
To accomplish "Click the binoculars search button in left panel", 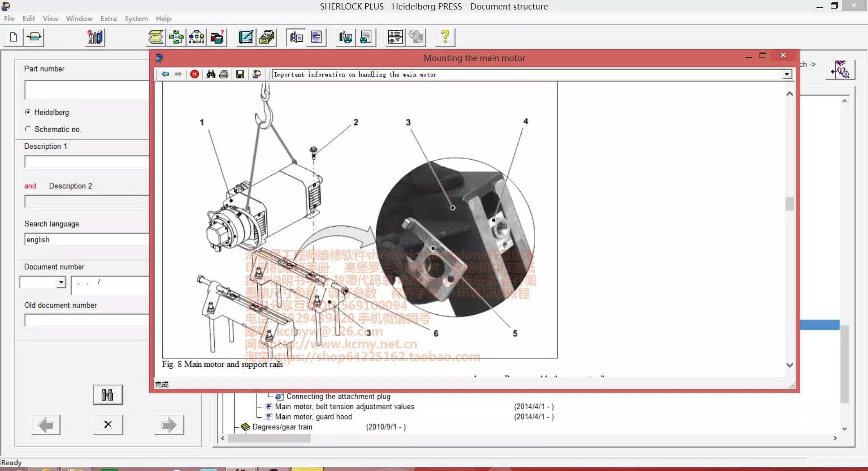I will [108, 395].
